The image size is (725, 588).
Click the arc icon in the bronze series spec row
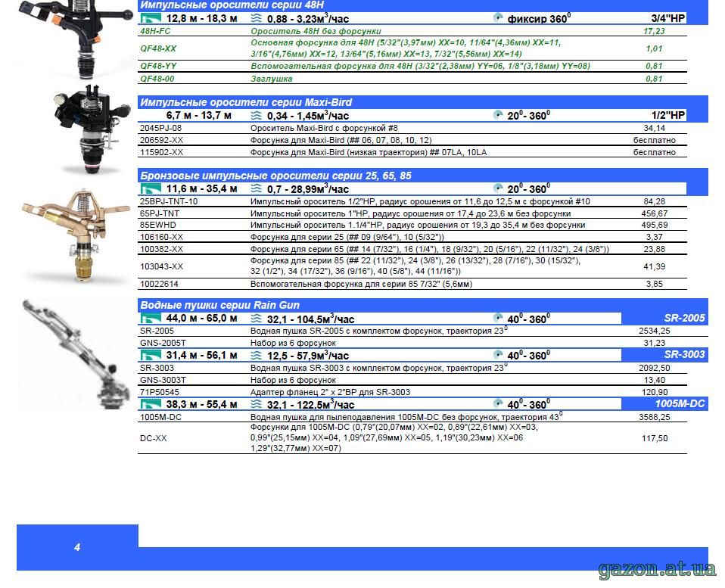click(x=497, y=188)
